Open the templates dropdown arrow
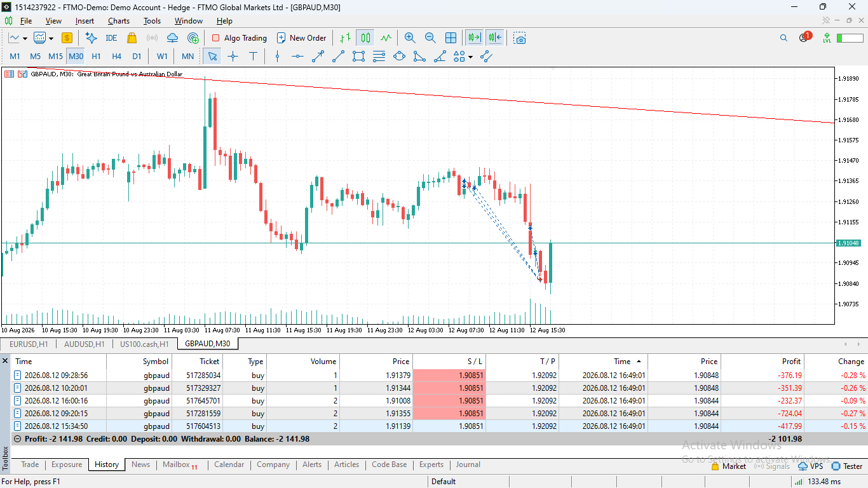 [50, 38]
